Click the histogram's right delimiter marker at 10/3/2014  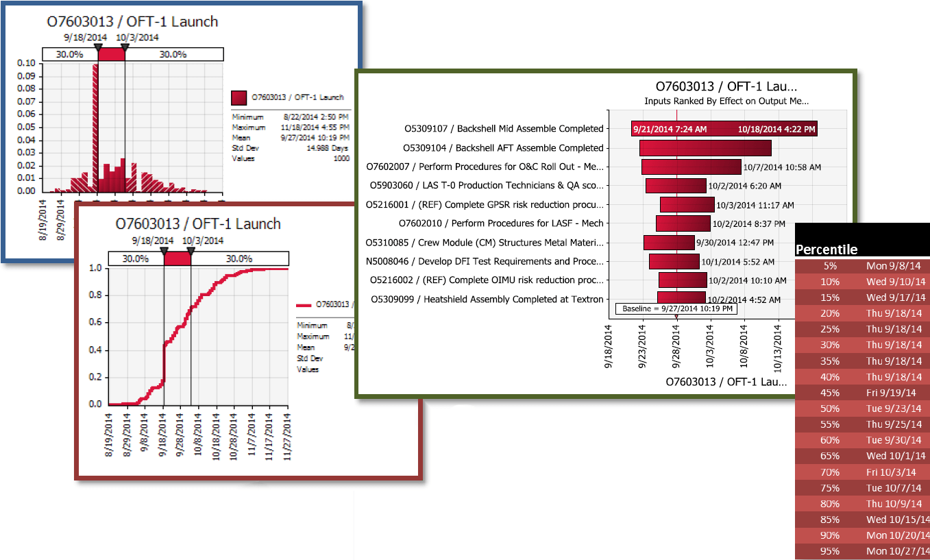[125, 47]
